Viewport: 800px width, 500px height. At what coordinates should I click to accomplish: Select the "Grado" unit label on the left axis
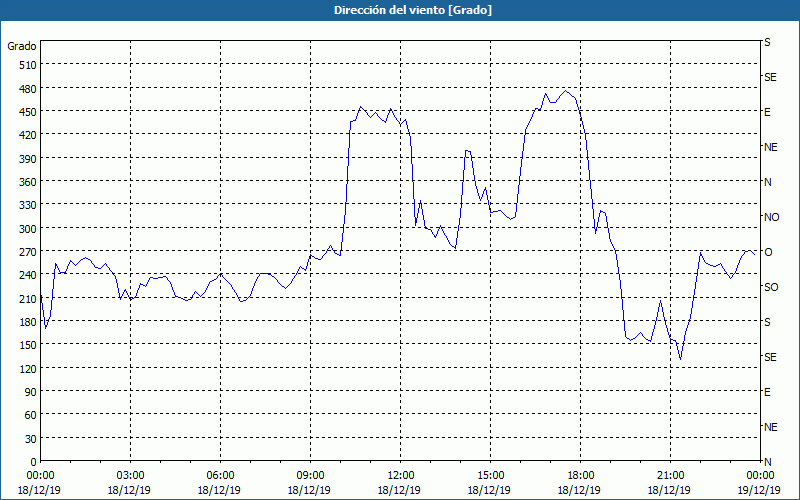[22, 46]
